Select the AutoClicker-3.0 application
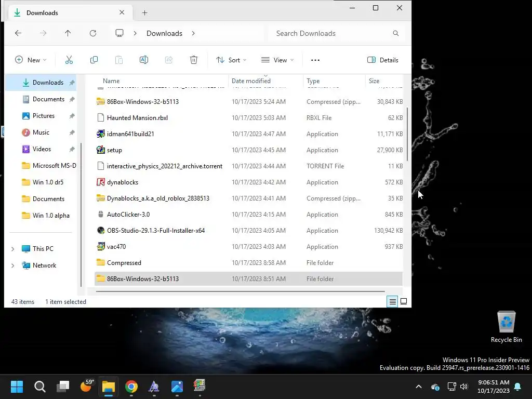 249,215
